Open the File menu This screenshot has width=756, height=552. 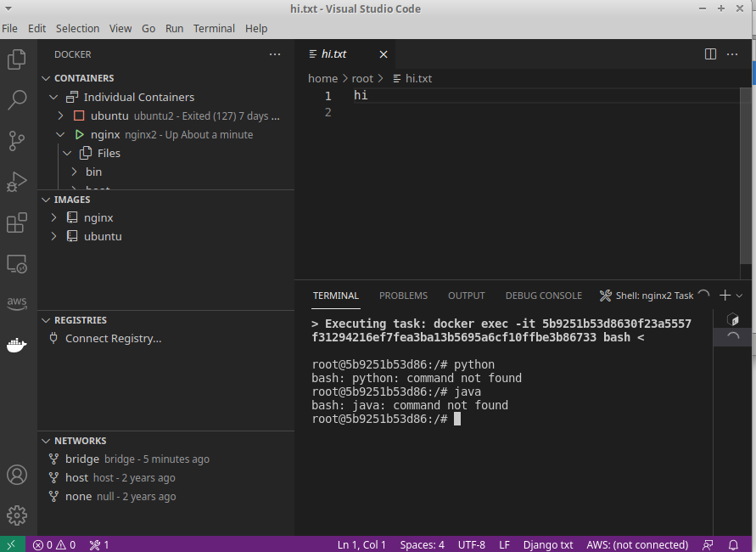9,29
